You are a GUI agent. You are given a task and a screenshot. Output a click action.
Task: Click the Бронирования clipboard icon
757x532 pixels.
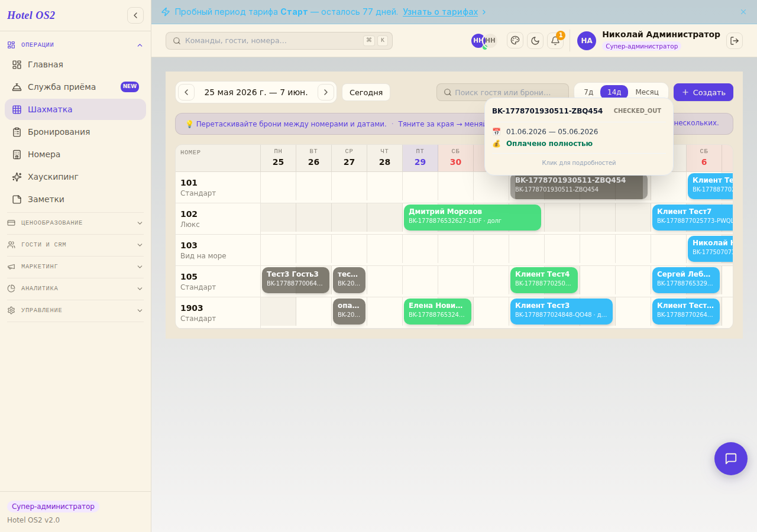coord(17,132)
